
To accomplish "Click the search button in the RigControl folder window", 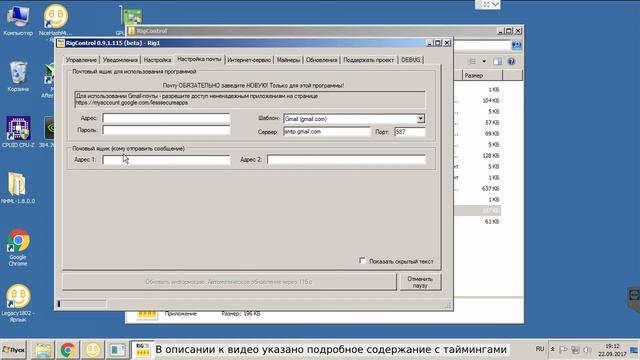I will 516,44.
